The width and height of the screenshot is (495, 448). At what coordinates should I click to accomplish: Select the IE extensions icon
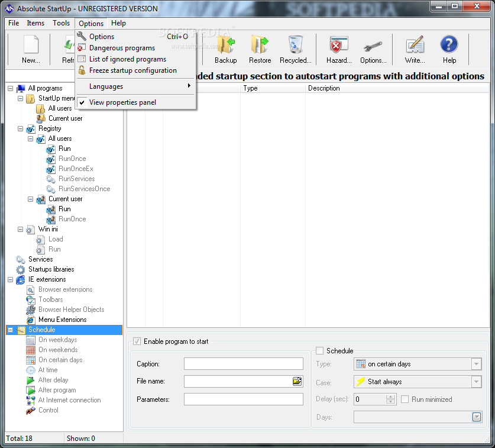click(x=21, y=279)
